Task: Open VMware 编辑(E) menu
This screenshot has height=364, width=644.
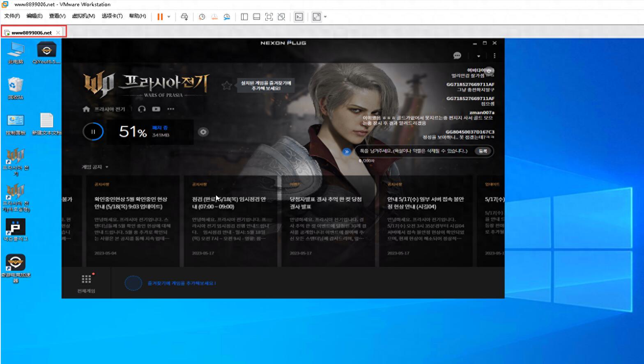Action: click(x=34, y=16)
